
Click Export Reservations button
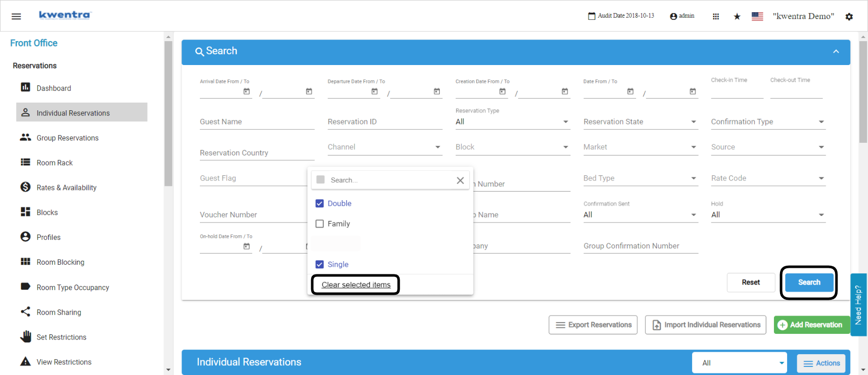[x=593, y=325]
